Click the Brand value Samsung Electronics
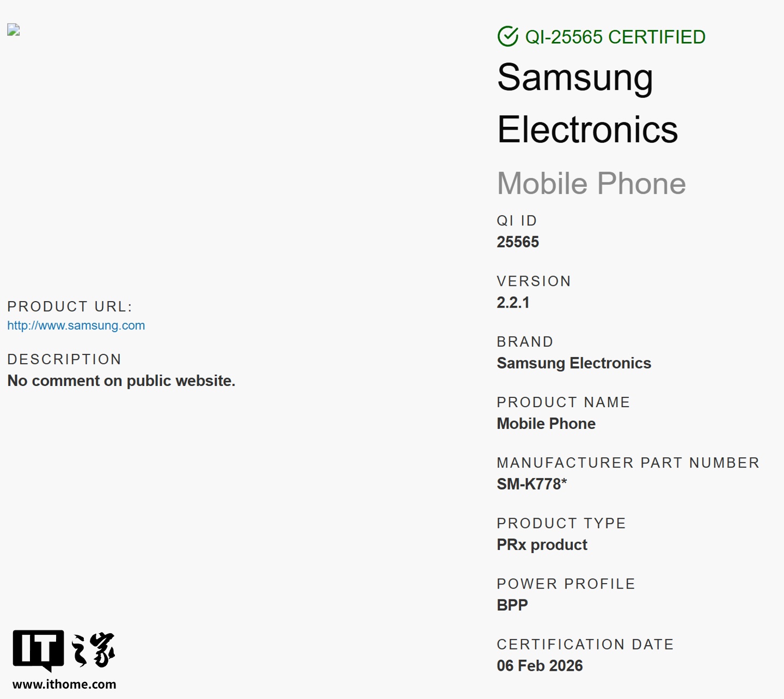784x699 pixels. (x=574, y=363)
